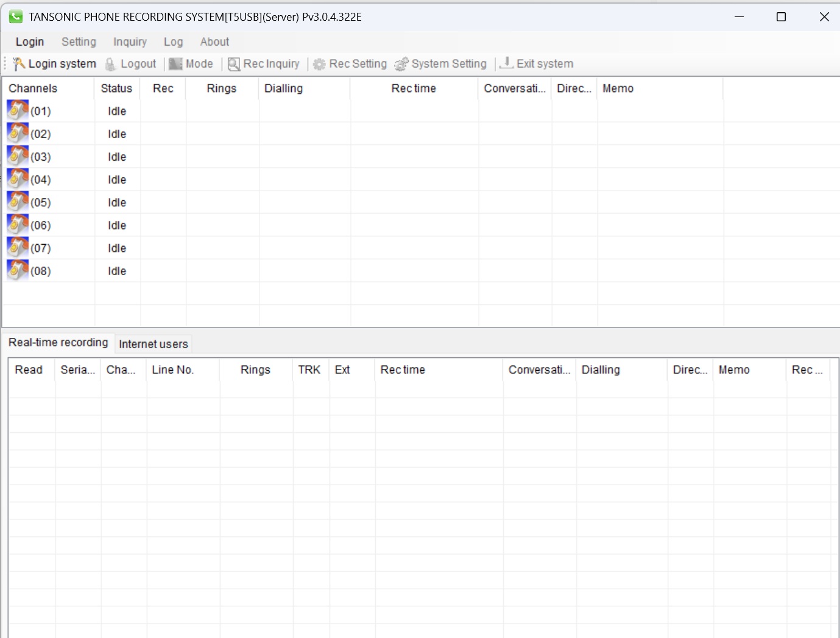Open the About menu
The image size is (840, 638).
214,42
